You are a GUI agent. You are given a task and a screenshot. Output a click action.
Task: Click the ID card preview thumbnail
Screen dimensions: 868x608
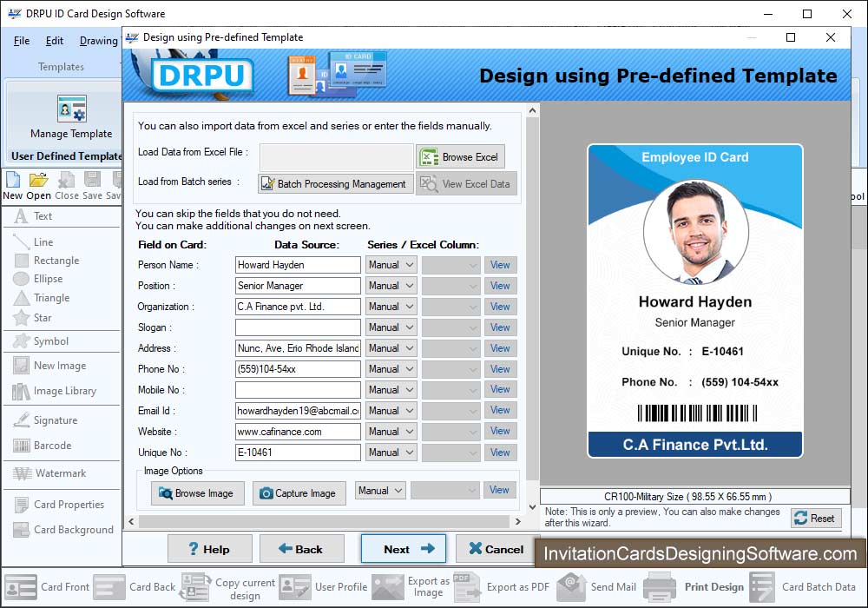[694, 301]
